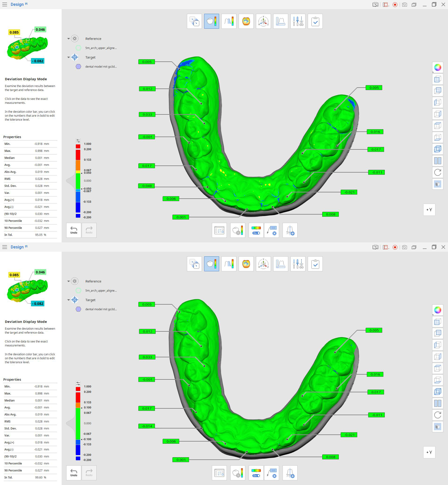Image resolution: width=448 pixels, height=485 pixels.
Task: Click the +Y view button in the lower window
Action: pyautogui.click(x=429, y=452)
